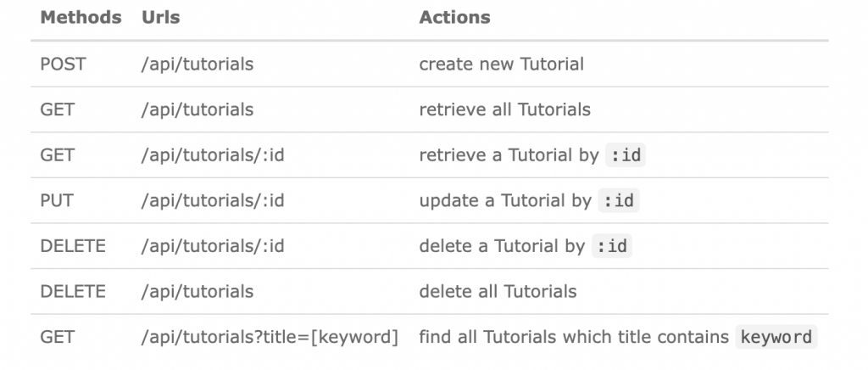Select the POST method cell
868x370 pixels.
point(63,64)
